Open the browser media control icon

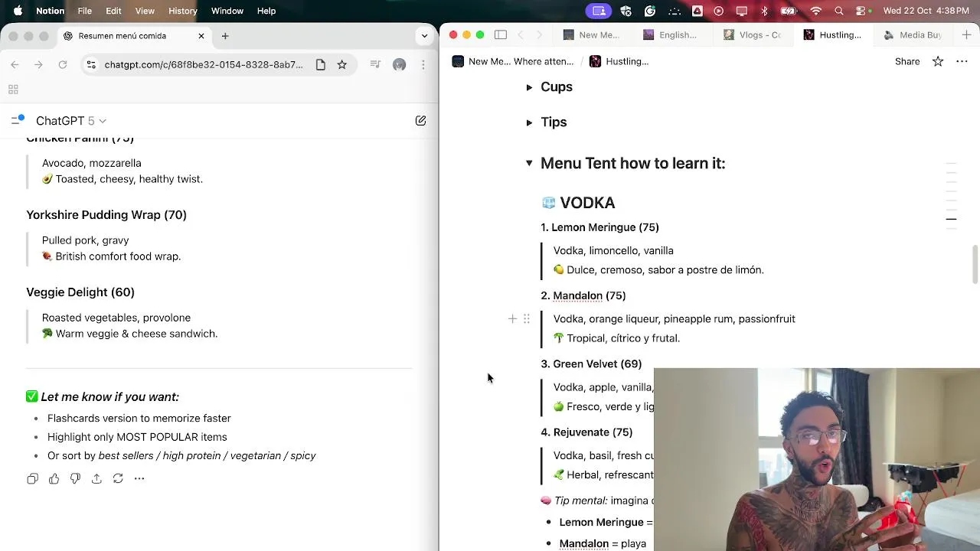[375, 65]
